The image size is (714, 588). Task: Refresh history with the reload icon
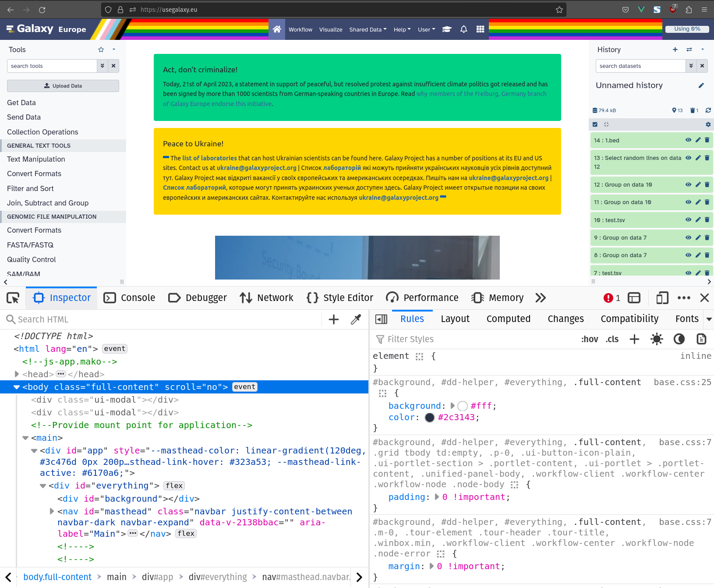pos(708,110)
